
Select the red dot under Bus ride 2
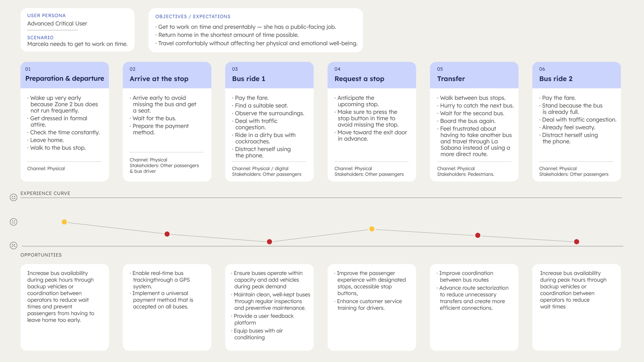[x=577, y=242]
